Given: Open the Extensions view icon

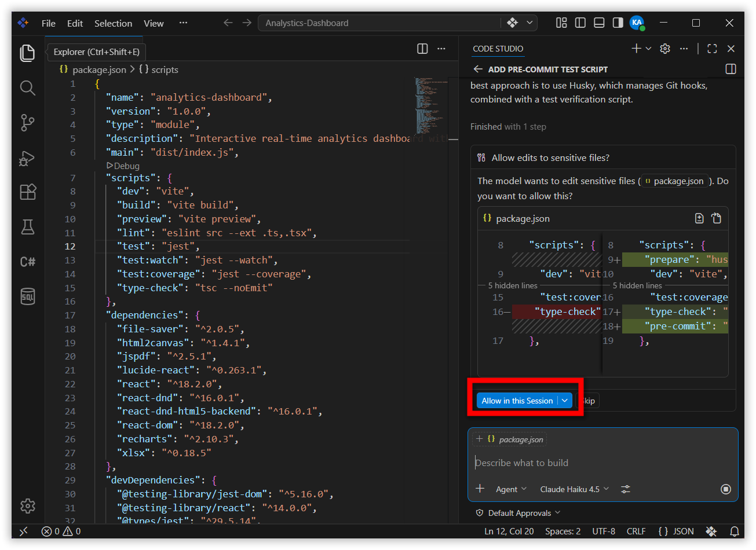Looking at the screenshot, I should [x=27, y=192].
